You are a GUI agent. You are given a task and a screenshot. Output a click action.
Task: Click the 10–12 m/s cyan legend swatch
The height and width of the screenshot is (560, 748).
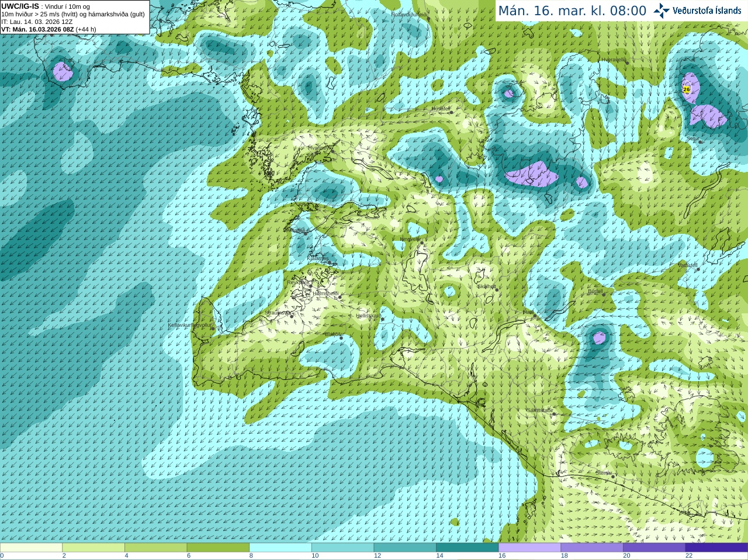click(342, 548)
